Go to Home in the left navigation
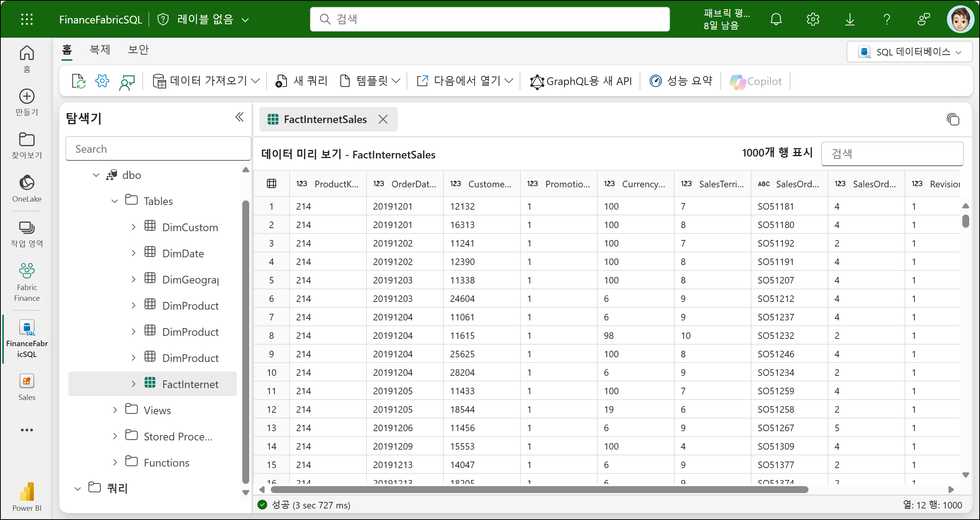The height and width of the screenshot is (520, 980). (x=27, y=58)
